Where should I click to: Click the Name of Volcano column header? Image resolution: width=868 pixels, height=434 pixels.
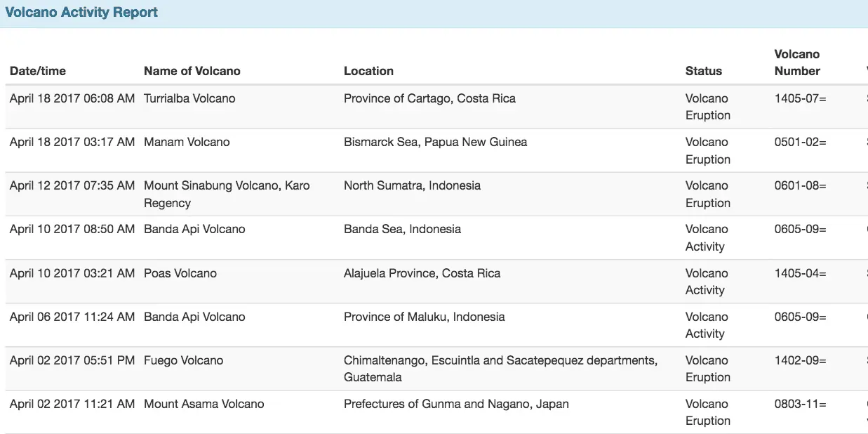click(x=192, y=71)
